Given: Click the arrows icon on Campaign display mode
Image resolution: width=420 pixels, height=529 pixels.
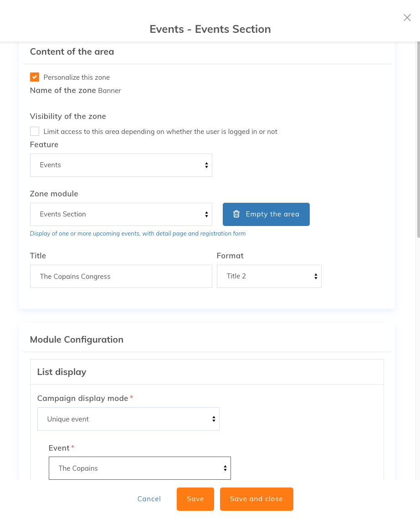Looking at the screenshot, I should (214, 419).
